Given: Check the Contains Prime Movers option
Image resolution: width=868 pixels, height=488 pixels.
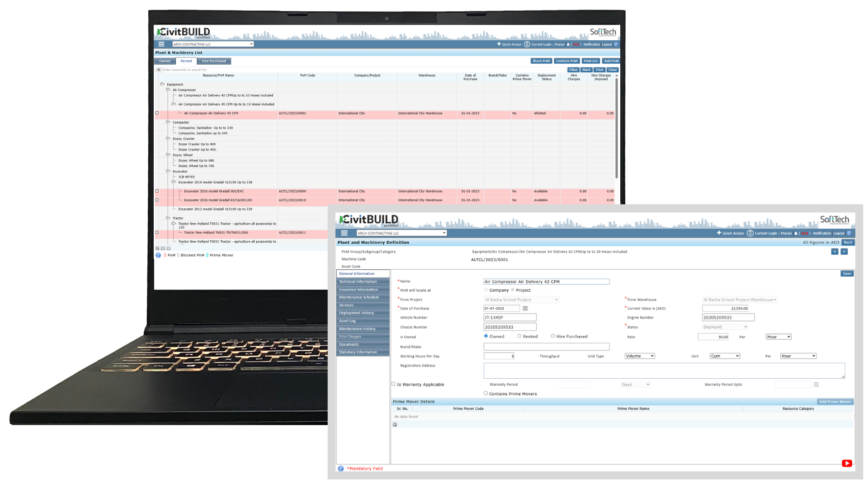Looking at the screenshot, I should click(486, 394).
